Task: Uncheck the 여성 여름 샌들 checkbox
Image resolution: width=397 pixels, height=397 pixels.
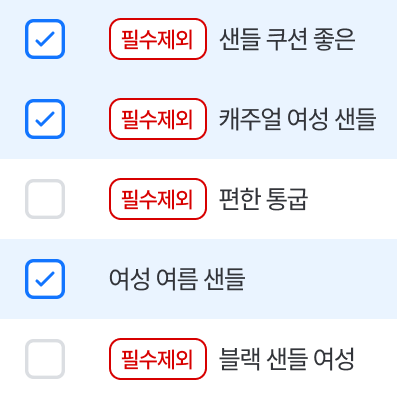Action: (45, 279)
